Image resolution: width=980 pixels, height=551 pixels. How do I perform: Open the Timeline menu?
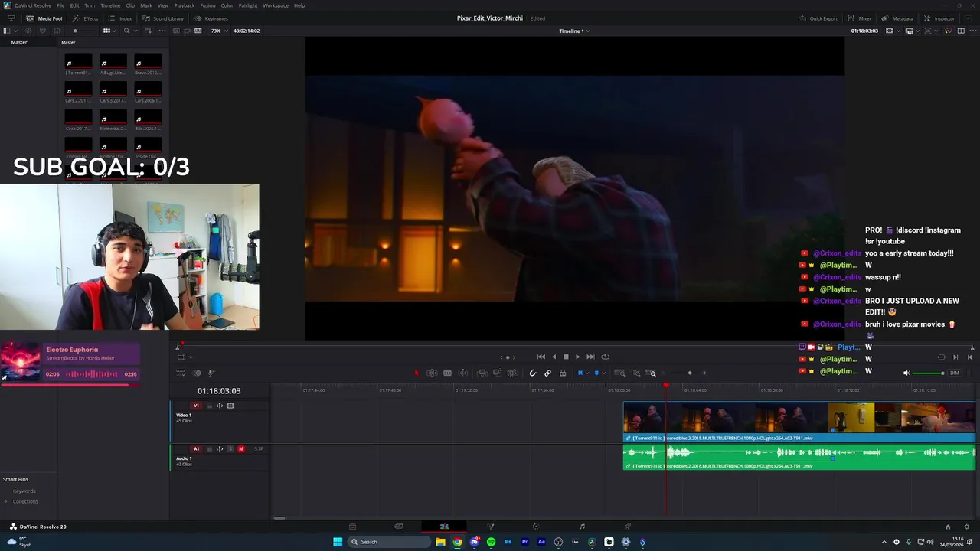tap(110, 5)
